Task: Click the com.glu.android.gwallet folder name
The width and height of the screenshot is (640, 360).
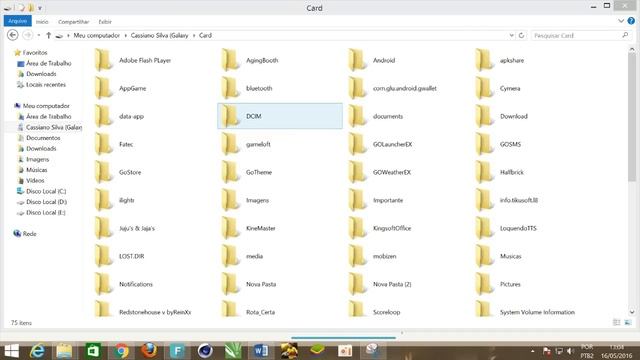Action: tap(404, 88)
